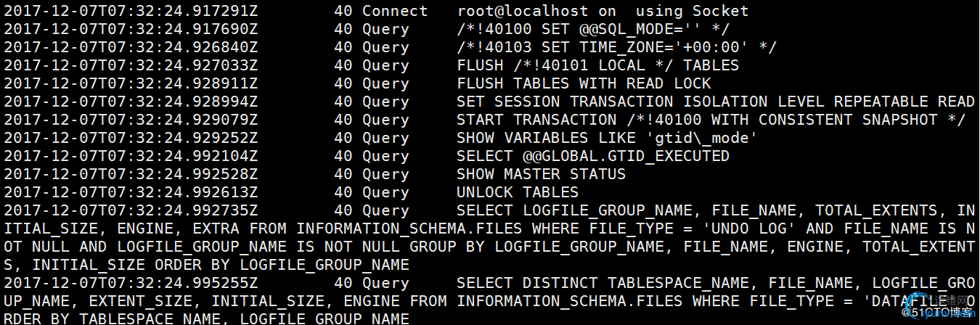
Task: Click the UNLOCK TABLES query line
Action: [x=518, y=192]
